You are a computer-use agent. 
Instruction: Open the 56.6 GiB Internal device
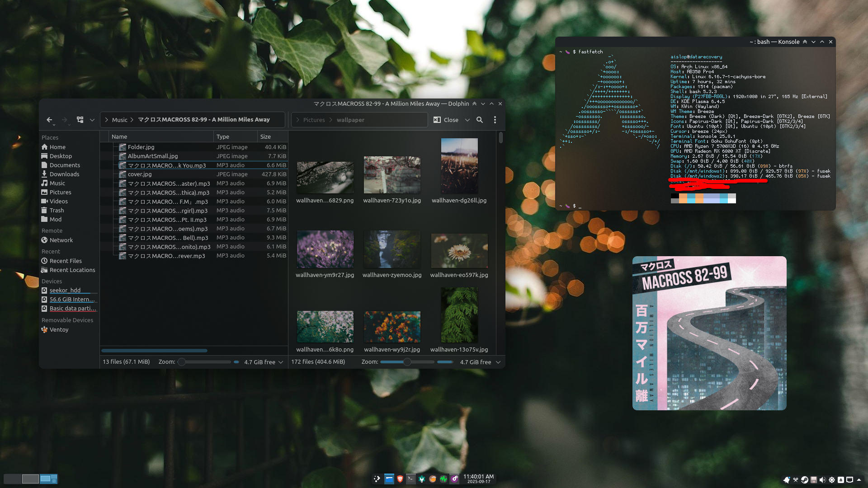pyautogui.click(x=69, y=299)
